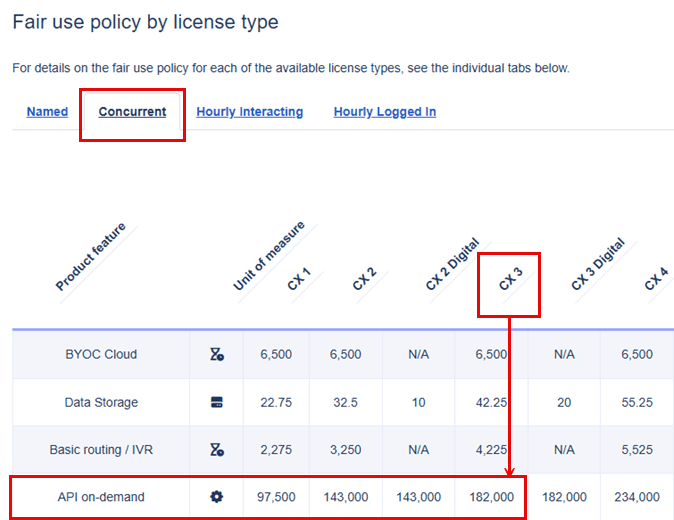The width and height of the screenshot is (674, 520).
Task: Click the storage icon in Data Storage row
Action: pyautogui.click(x=216, y=402)
